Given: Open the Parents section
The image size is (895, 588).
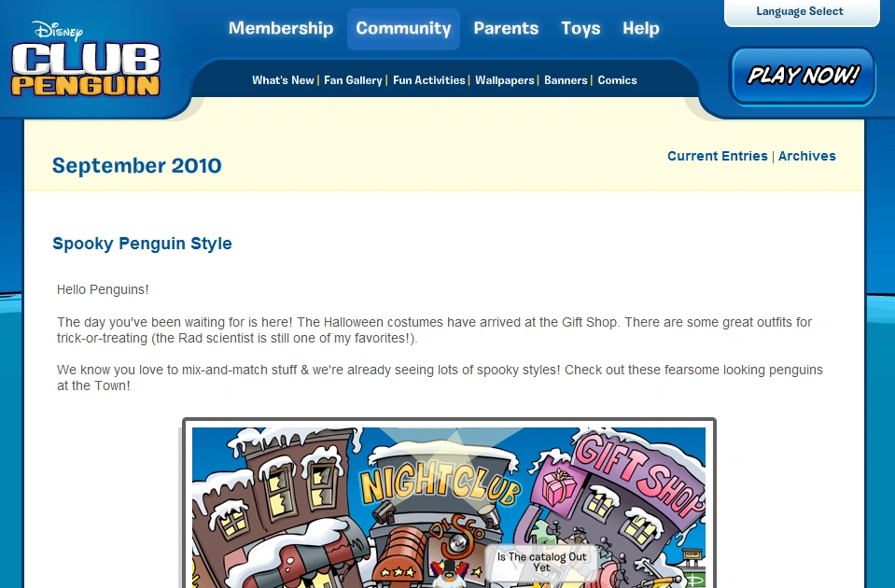Looking at the screenshot, I should tap(506, 28).
